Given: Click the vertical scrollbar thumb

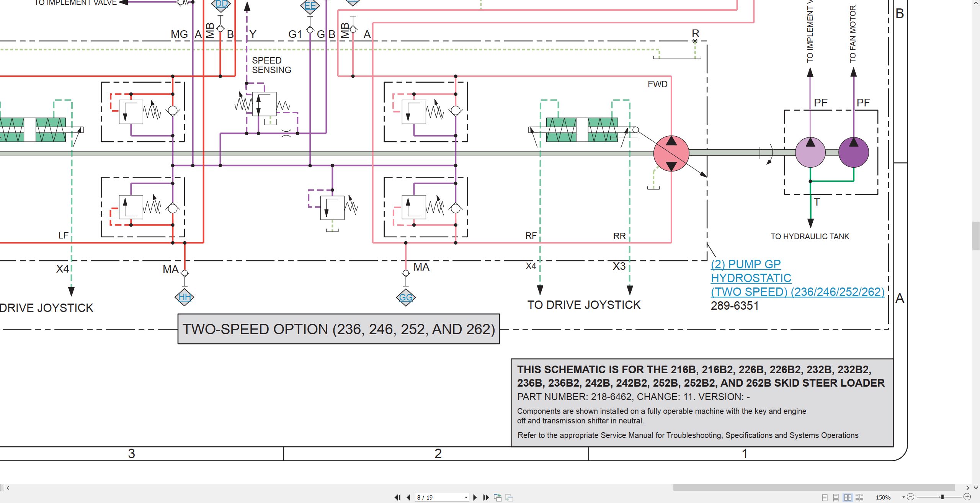Looking at the screenshot, I should click(x=976, y=236).
